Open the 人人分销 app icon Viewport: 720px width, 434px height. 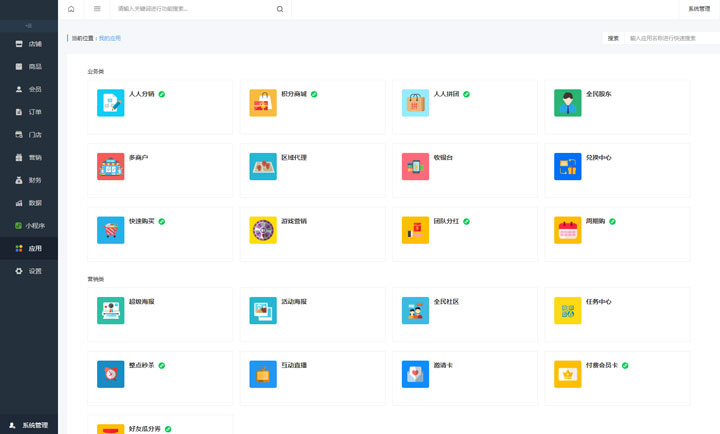point(111,103)
